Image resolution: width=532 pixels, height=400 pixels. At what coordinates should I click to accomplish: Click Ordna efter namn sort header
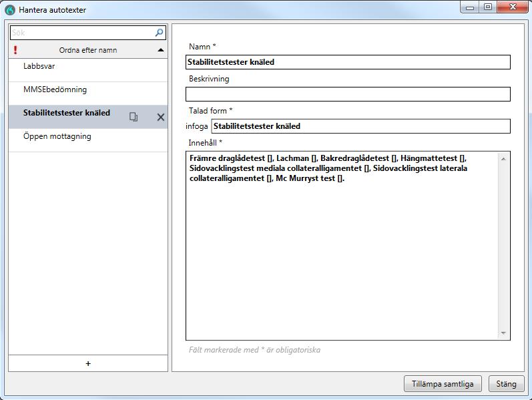pos(88,50)
